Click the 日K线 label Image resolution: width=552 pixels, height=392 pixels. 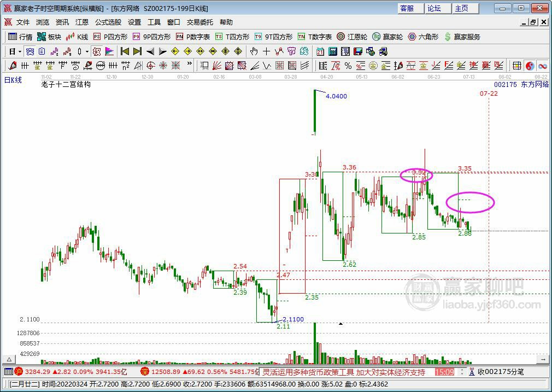[x=13, y=80]
